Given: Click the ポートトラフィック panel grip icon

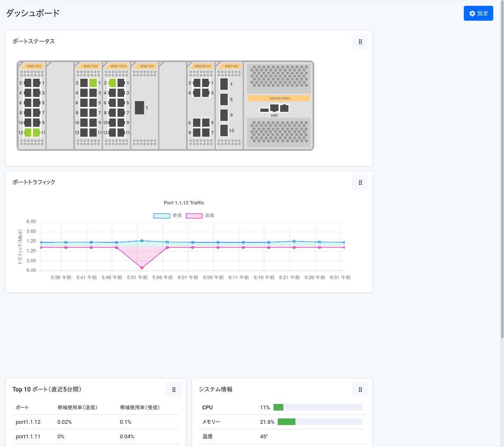Looking at the screenshot, I should pyautogui.click(x=360, y=182).
